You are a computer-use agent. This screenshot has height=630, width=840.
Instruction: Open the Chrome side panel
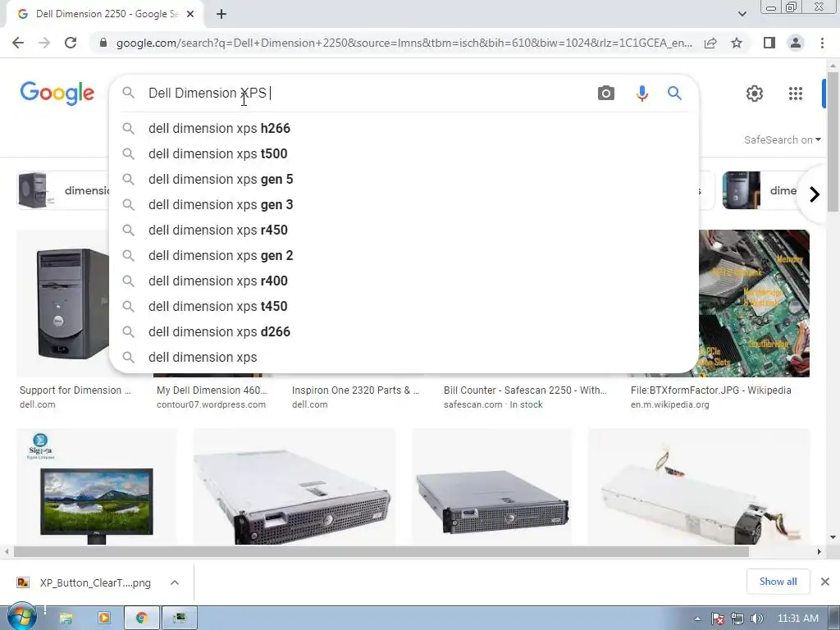tap(769, 43)
